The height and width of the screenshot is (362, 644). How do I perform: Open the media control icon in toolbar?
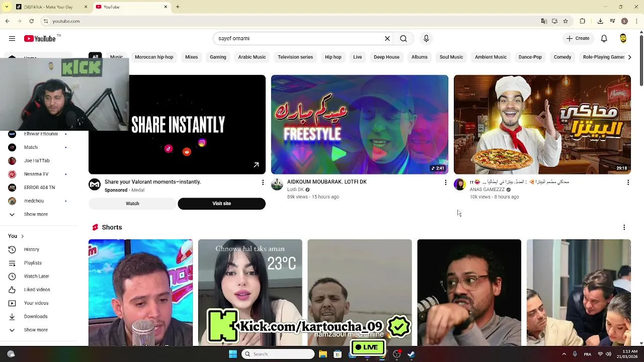coord(612,21)
